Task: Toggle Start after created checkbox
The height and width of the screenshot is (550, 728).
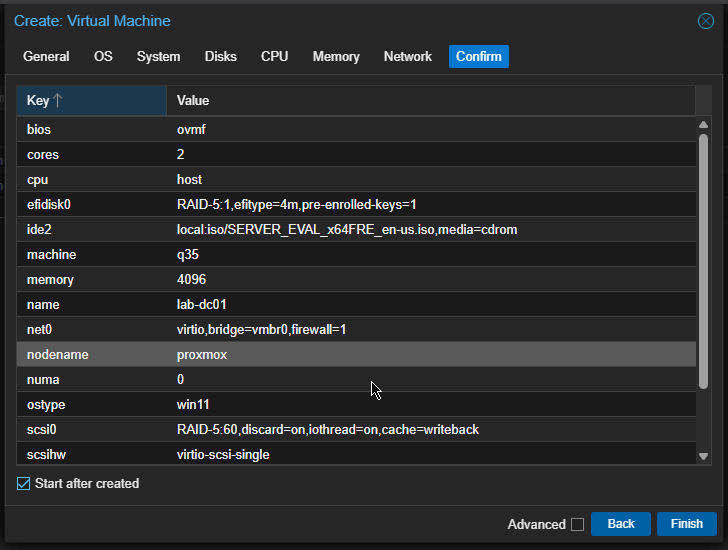Action: tap(23, 484)
